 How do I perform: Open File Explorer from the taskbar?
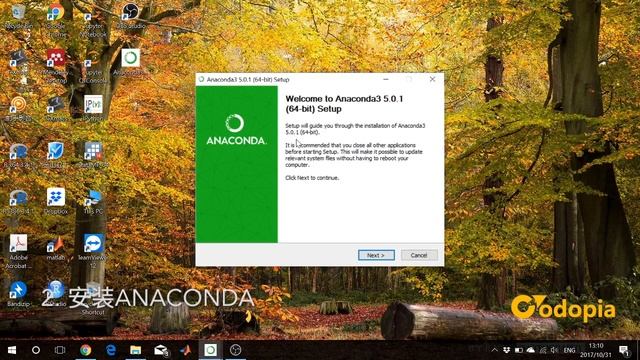click(136, 350)
